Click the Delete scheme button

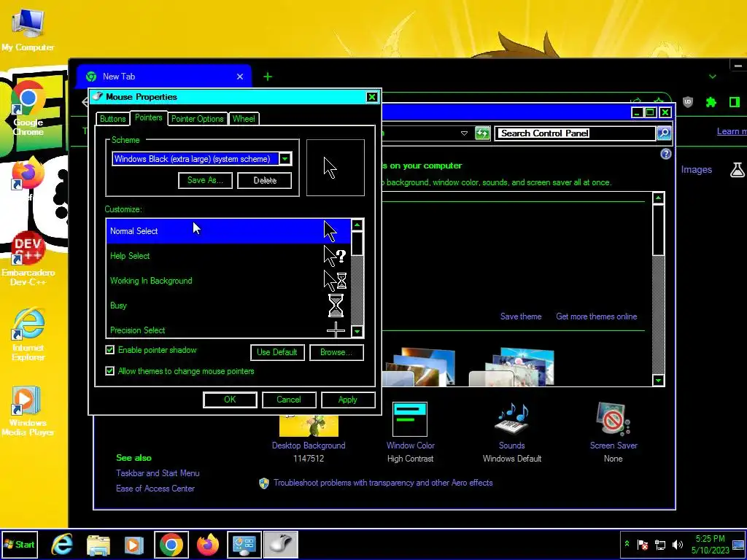click(264, 180)
